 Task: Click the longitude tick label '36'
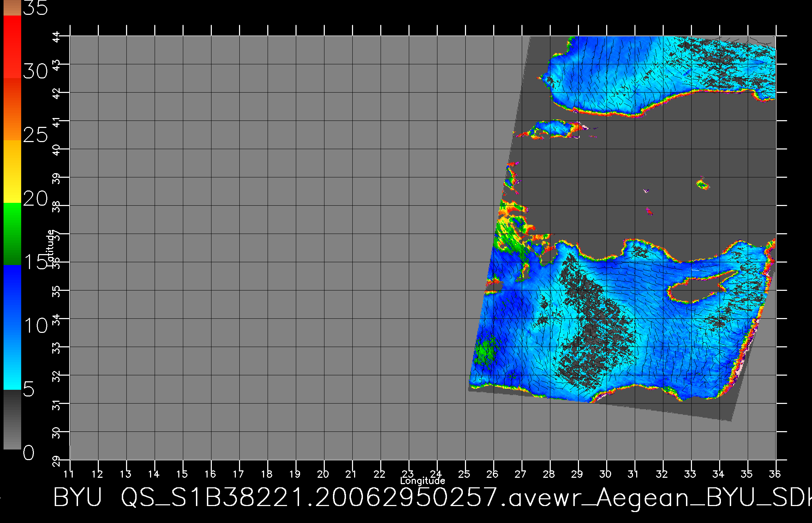point(775,474)
